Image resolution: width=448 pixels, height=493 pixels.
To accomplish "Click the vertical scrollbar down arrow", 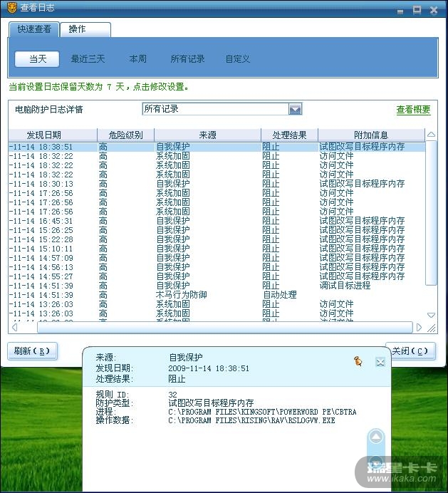I will tap(432, 315).
